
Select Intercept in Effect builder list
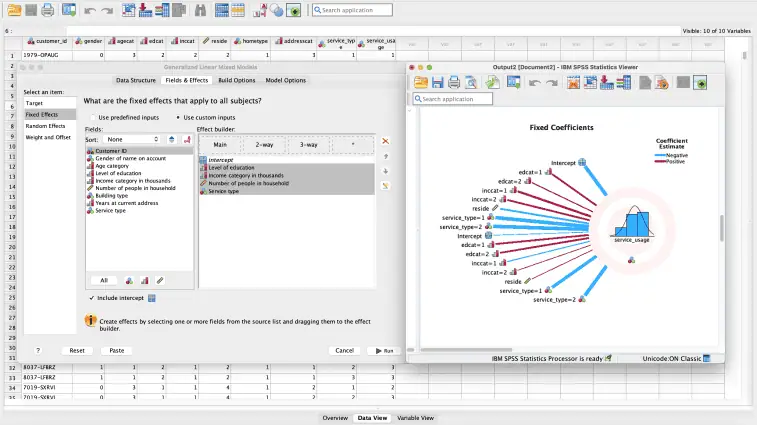coord(287,159)
